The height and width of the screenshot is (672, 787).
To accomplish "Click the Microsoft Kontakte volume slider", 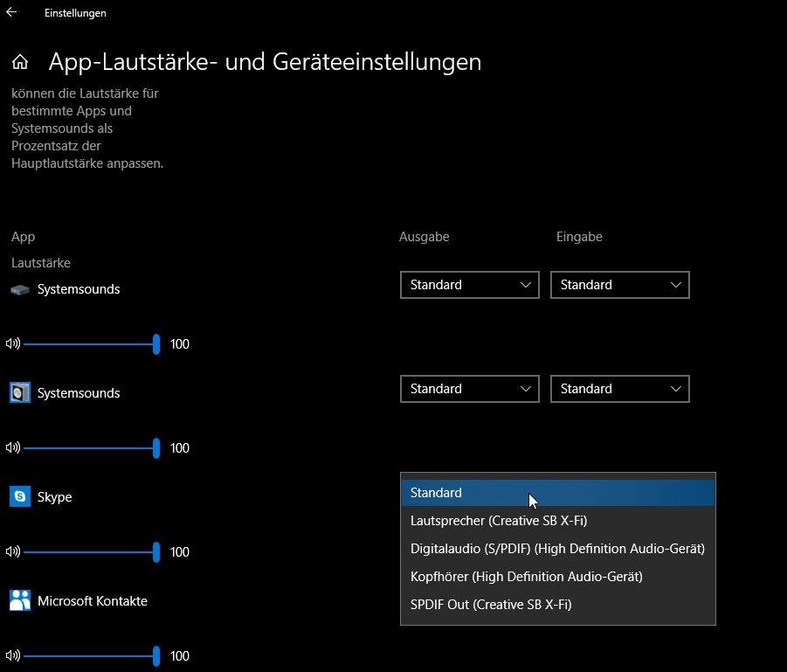I will (x=92, y=656).
